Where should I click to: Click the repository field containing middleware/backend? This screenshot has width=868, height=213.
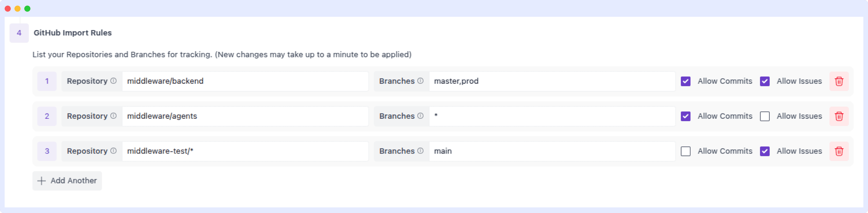(x=245, y=81)
